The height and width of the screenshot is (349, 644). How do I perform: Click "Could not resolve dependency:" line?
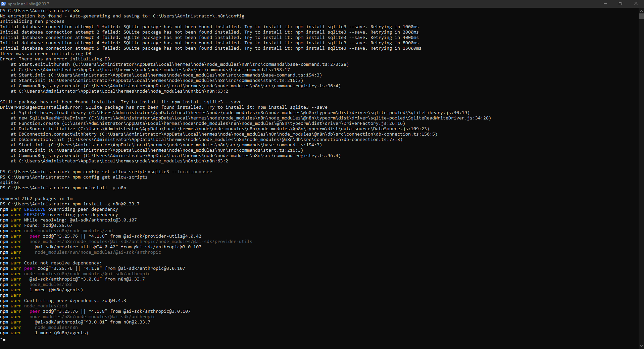click(x=51, y=263)
